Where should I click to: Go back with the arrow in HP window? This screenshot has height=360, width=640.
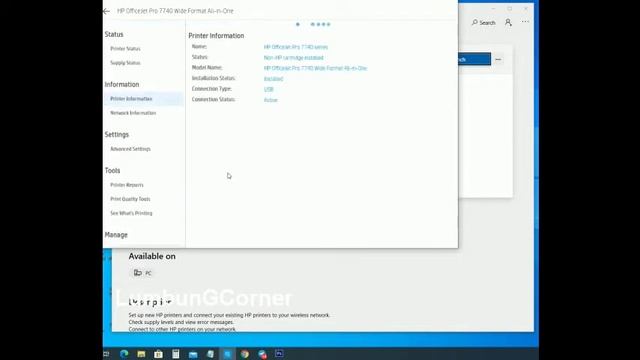(x=107, y=11)
